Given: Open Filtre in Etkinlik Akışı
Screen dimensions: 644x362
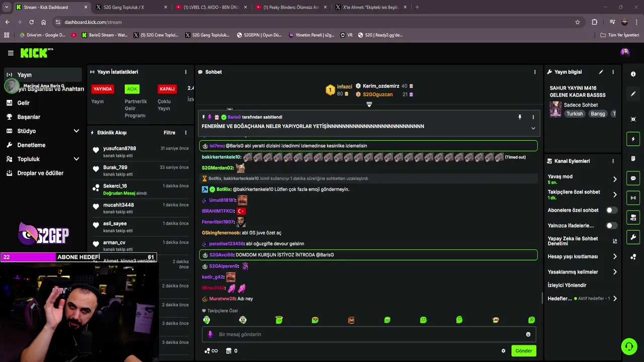Looking at the screenshot, I should pyautogui.click(x=169, y=133).
